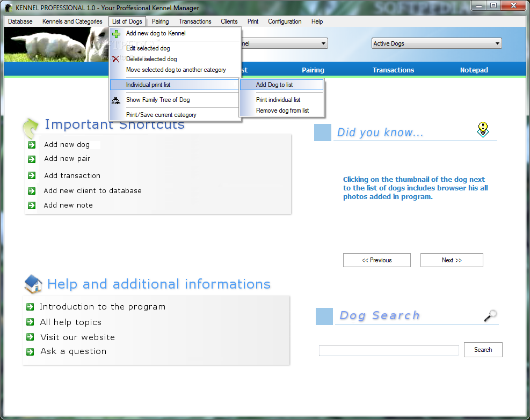Select Print individual list

pos(282,100)
